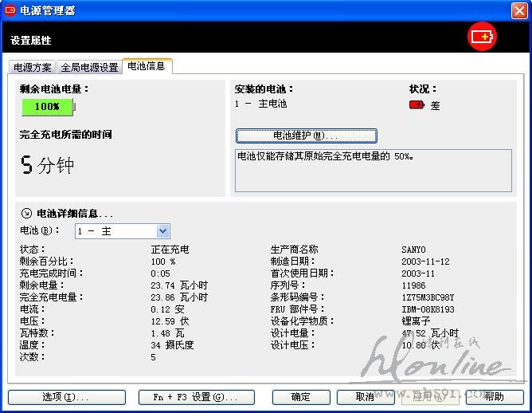The image size is (532, 413).
Task: Click the 差 battery condition text
Action: [435, 105]
